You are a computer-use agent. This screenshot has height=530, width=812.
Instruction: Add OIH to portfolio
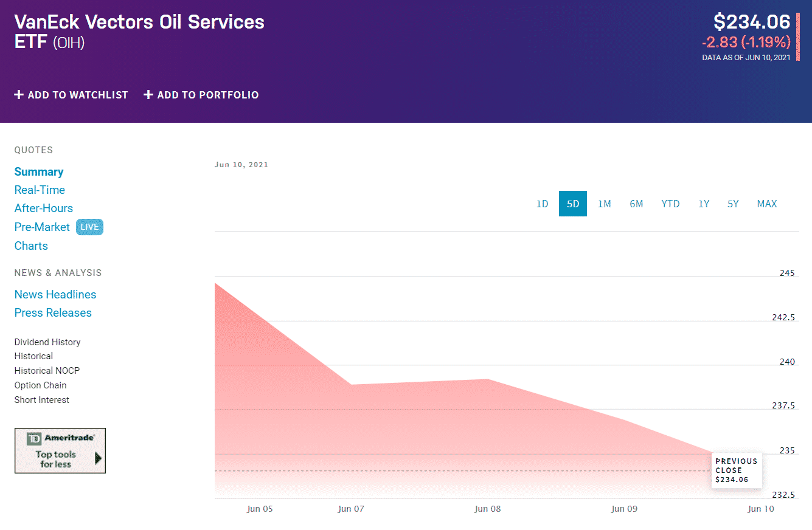pyautogui.click(x=201, y=95)
